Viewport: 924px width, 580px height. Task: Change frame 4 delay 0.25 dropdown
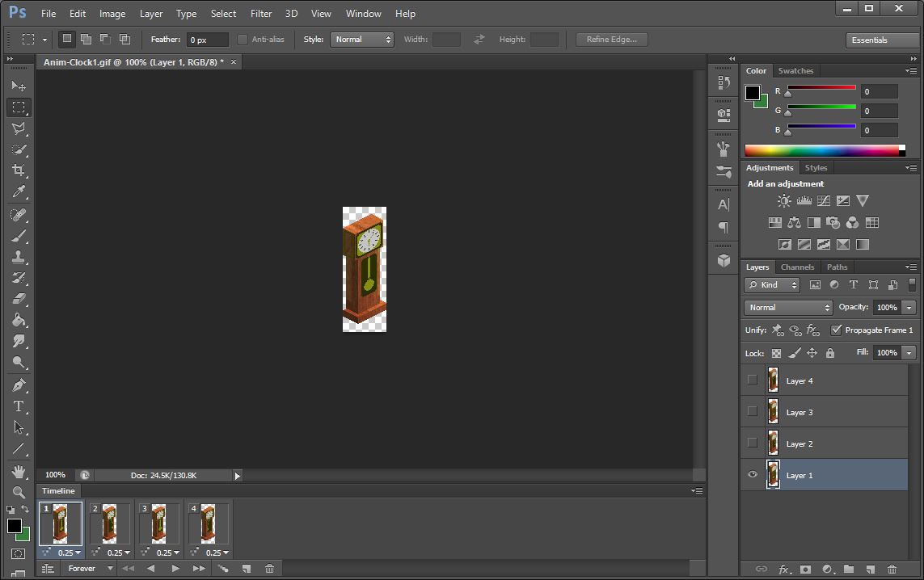pos(217,553)
